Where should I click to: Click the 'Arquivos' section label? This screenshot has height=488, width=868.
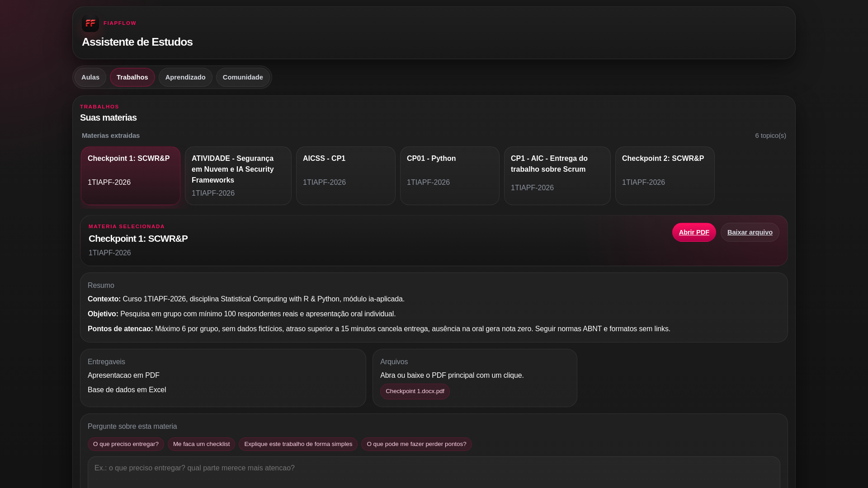[x=394, y=362]
